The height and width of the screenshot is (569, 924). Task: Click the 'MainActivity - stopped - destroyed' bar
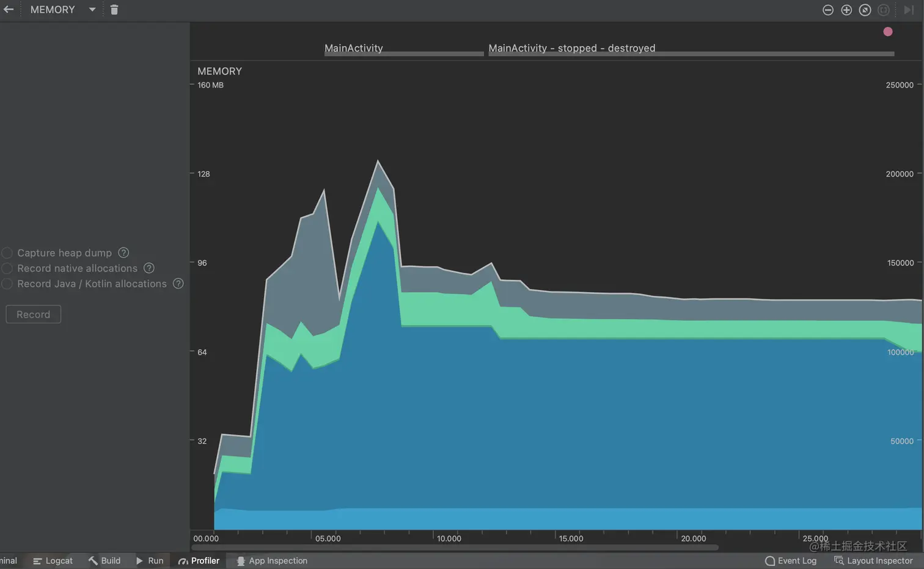(x=691, y=54)
